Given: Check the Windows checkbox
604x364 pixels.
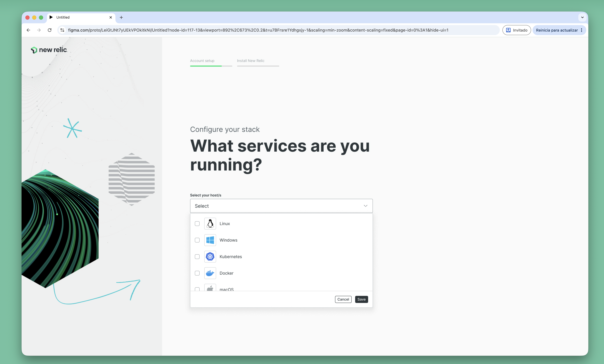Looking at the screenshot, I should click(x=197, y=240).
